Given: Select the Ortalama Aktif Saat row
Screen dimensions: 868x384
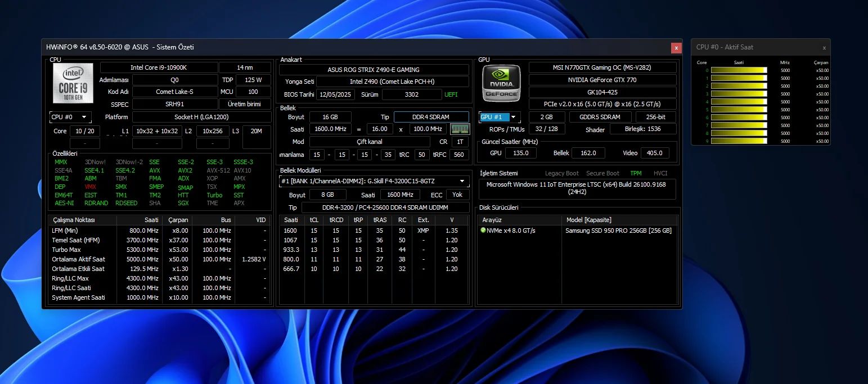Looking at the screenshot, I should pos(159,259).
